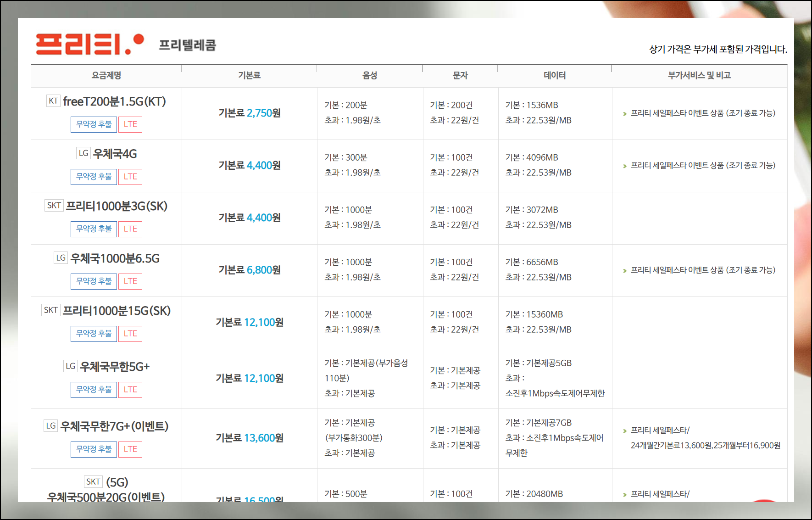Click LTE tag under 우체국무한7G+(이벤트)
Screen dimensions: 812x520
[x=130, y=449]
